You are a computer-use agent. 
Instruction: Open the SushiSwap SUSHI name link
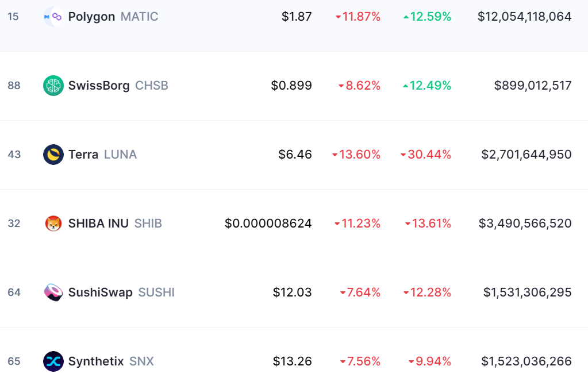point(121,292)
